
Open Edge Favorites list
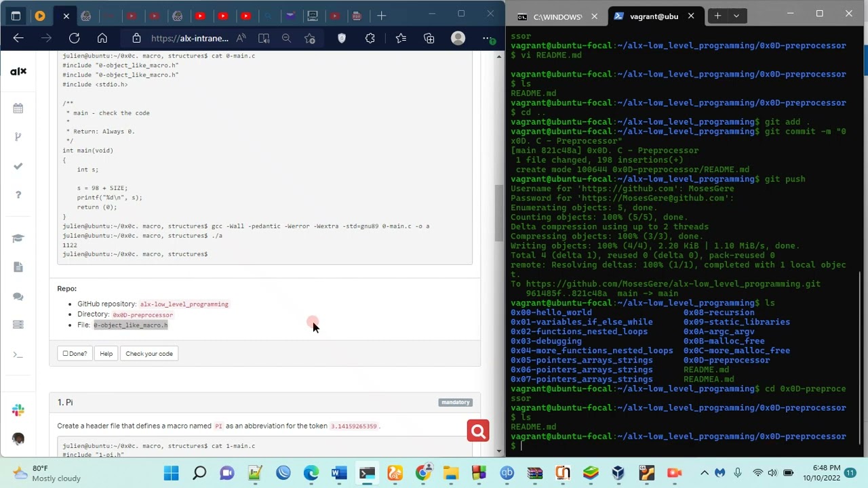tap(401, 39)
